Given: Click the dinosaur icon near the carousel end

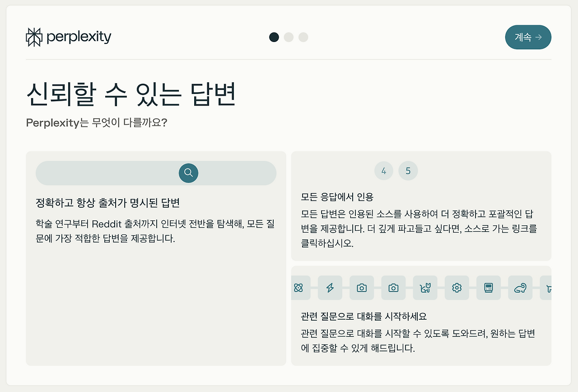Looking at the screenshot, I should pos(520,288).
